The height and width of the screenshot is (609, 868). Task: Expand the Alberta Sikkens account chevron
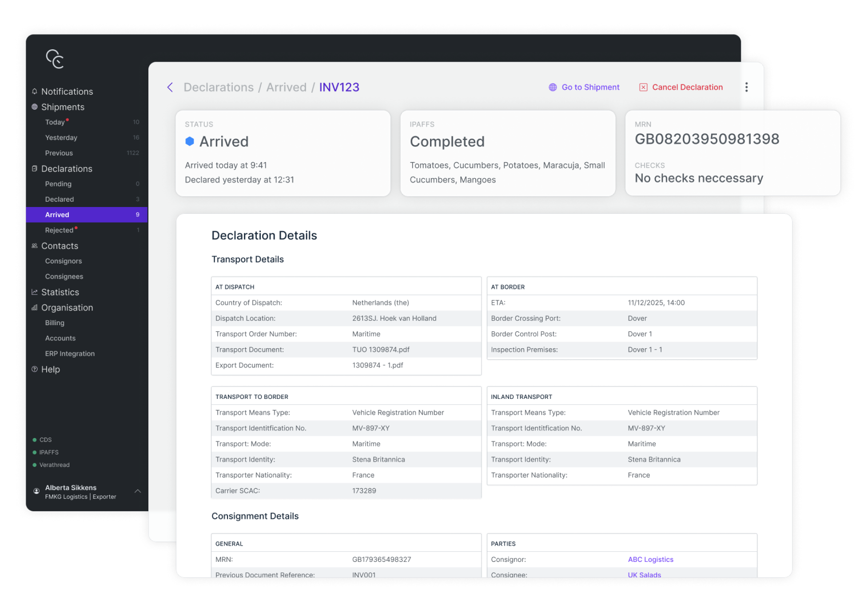pyautogui.click(x=138, y=491)
